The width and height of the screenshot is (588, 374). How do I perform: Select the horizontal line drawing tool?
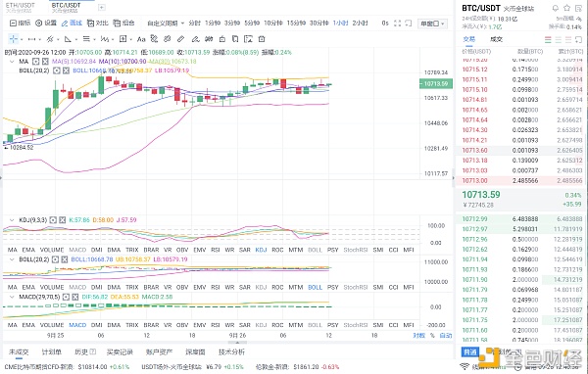click(x=32, y=39)
